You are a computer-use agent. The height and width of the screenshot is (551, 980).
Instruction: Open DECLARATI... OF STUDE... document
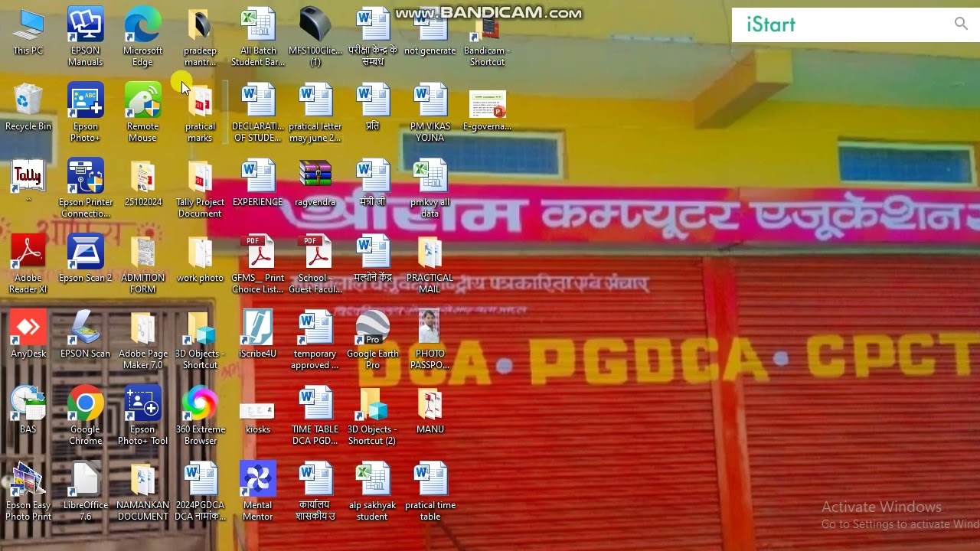tap(258, 113)
